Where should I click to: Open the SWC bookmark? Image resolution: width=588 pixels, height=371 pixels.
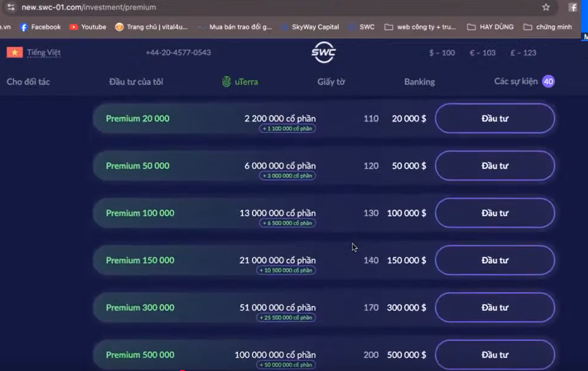coord(361,27)
